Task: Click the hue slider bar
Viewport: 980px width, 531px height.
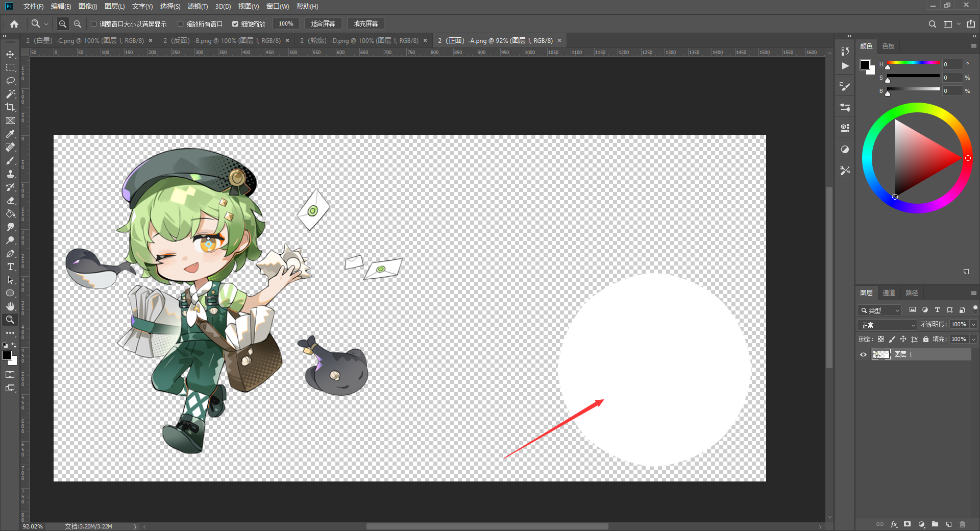Action: (x=913, y=62)
